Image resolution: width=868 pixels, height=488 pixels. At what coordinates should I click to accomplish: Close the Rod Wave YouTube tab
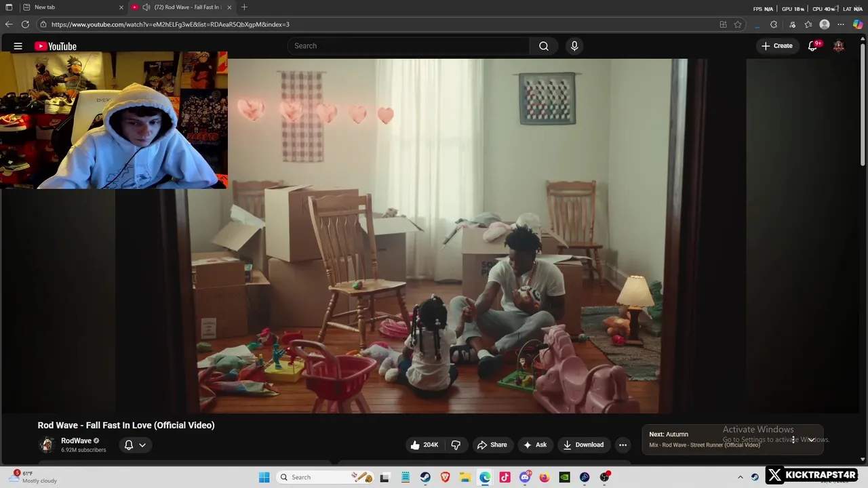click(x=229, y=7)
